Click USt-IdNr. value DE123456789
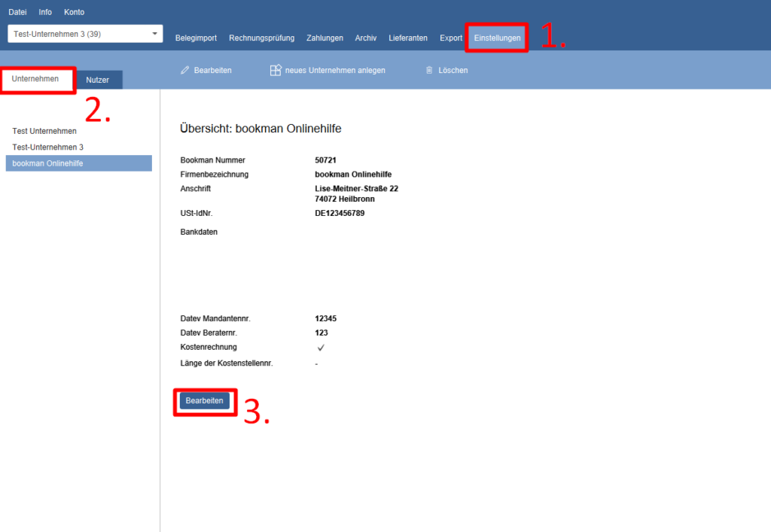Screen dimensions: 771x532 click(x=340, y=213)
